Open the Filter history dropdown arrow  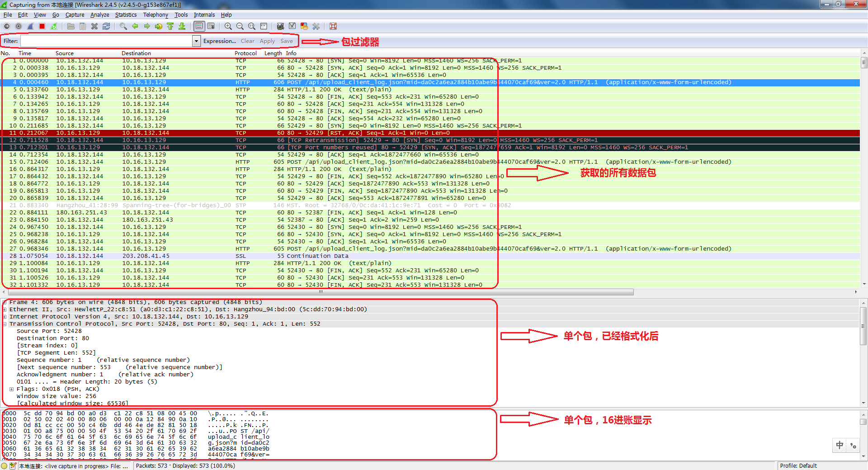click(x=196, y=41)
